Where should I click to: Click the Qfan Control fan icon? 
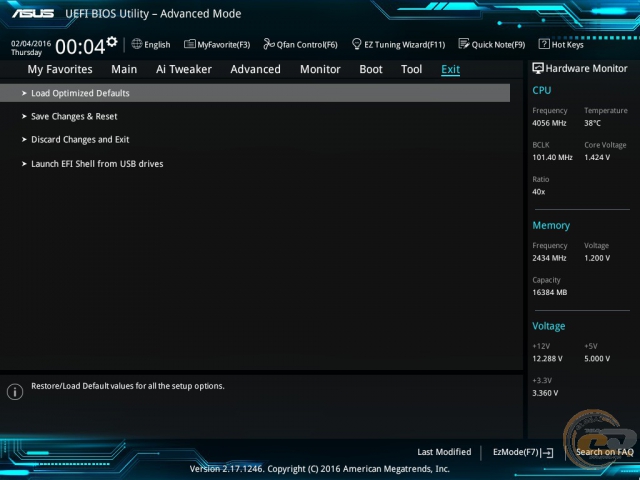269,44
